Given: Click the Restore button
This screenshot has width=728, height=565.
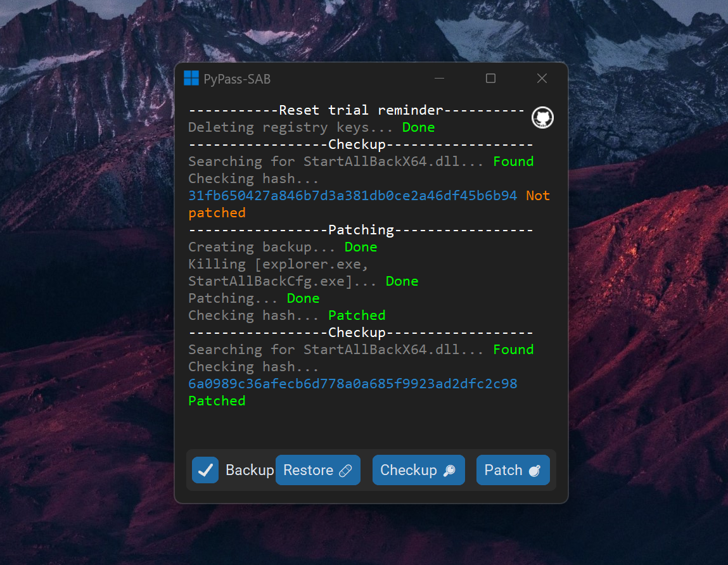Looking at the screenshot, I should point(317,470).
